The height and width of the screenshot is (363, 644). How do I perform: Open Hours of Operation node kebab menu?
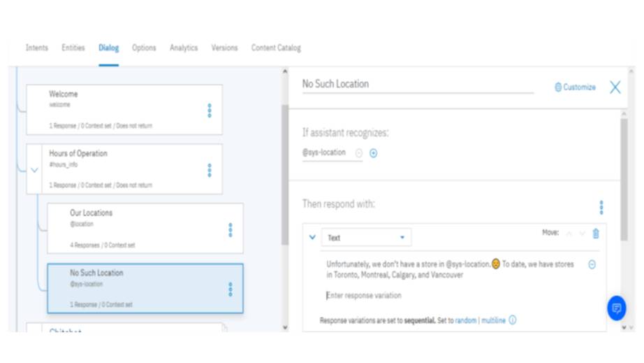(210, 170)
